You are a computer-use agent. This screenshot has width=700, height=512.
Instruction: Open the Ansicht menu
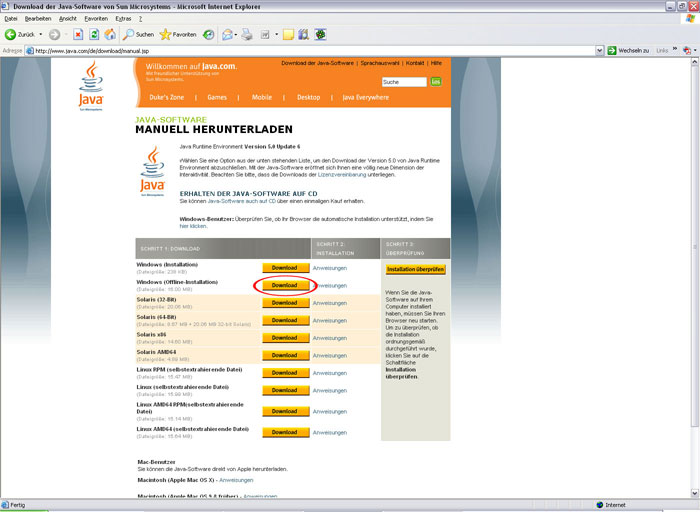click(68, 19)
